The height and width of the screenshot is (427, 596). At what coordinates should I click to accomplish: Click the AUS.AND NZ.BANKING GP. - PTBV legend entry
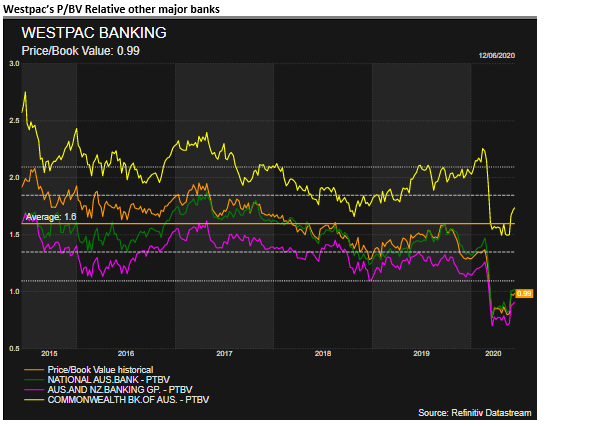(x=120, y=390)
